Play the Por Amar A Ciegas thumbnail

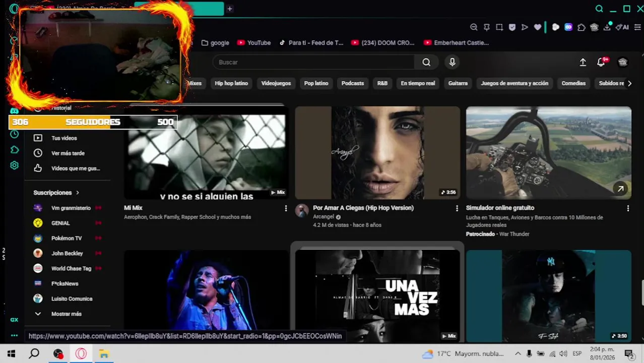click(377, 153)
